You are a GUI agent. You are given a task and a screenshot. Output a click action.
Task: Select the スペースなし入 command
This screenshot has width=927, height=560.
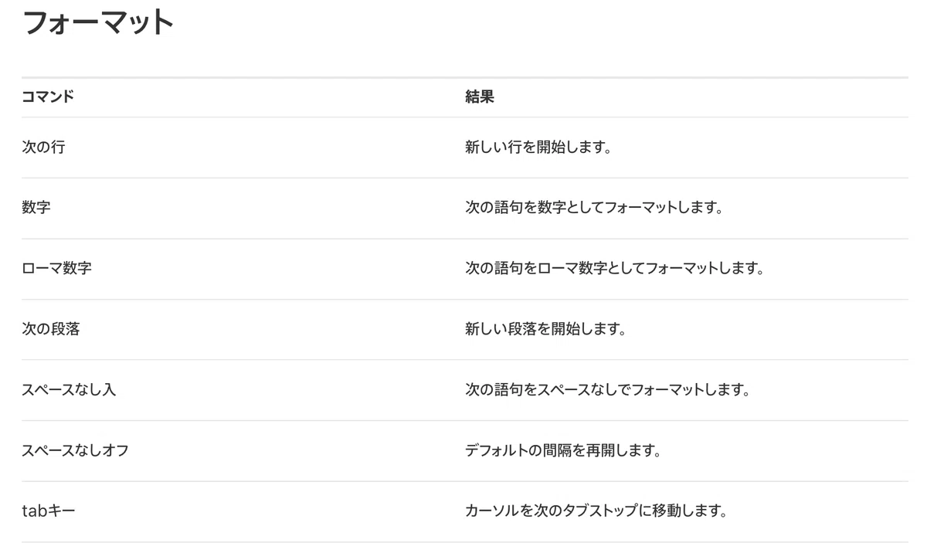pyautogui.click(x=69, y=390)
